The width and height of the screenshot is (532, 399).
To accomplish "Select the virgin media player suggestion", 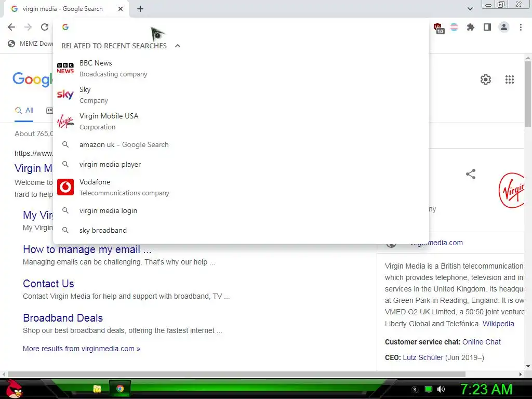I will (241, 164).
